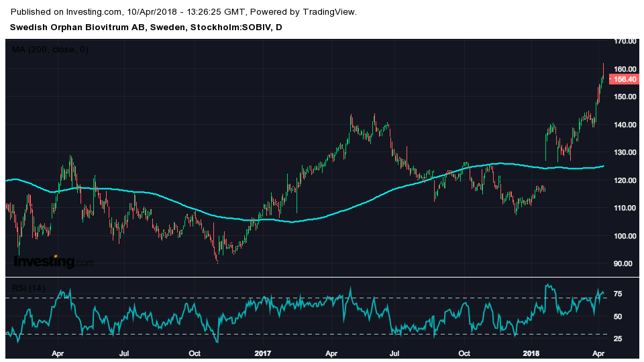Click the 110.00 price axis label

(x=625, y=208)
